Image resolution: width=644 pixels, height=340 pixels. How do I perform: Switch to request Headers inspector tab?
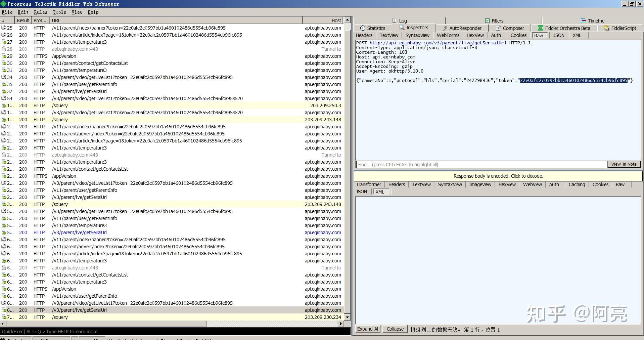(364, 35)
